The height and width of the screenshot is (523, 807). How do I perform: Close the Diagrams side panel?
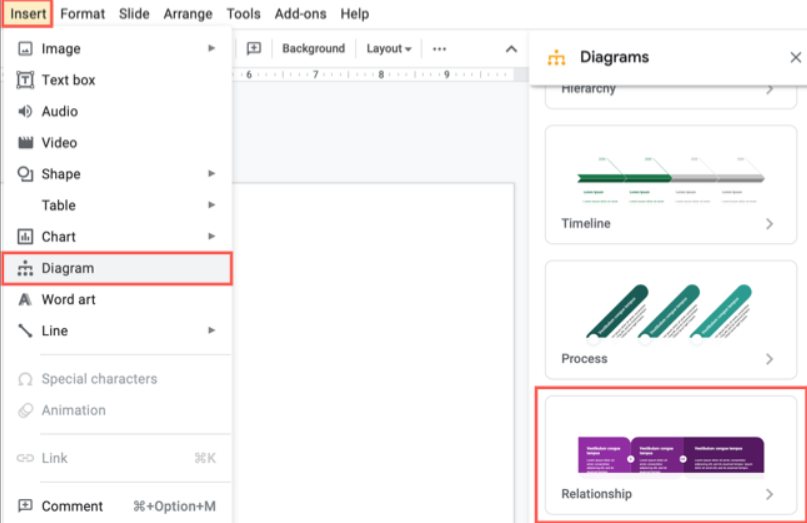click(x=795, y=58)
